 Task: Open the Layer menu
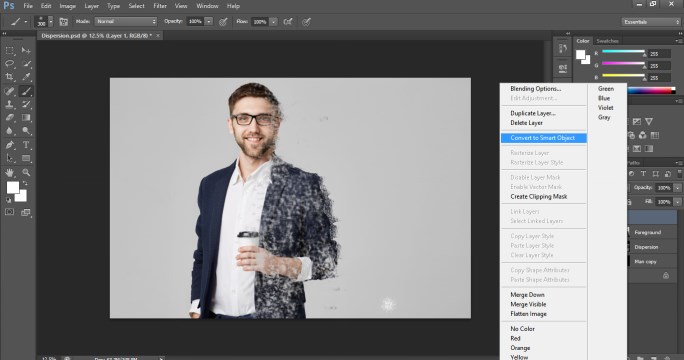92,6
